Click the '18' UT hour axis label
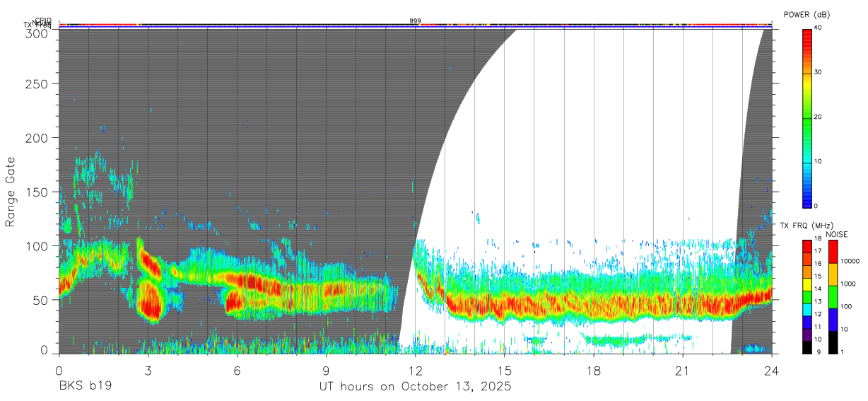This screenshot has width=868, height=401. click(x=594, y=370)
